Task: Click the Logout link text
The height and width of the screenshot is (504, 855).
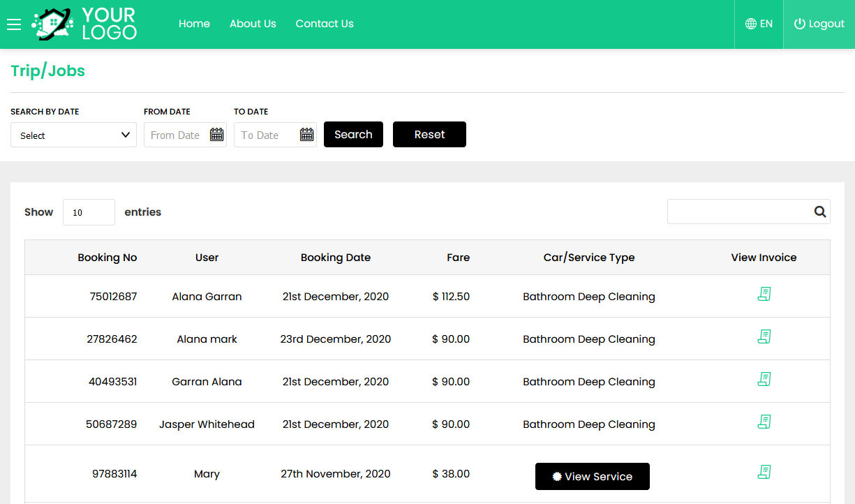Action: pyautogui.click(x=826, y=24)
